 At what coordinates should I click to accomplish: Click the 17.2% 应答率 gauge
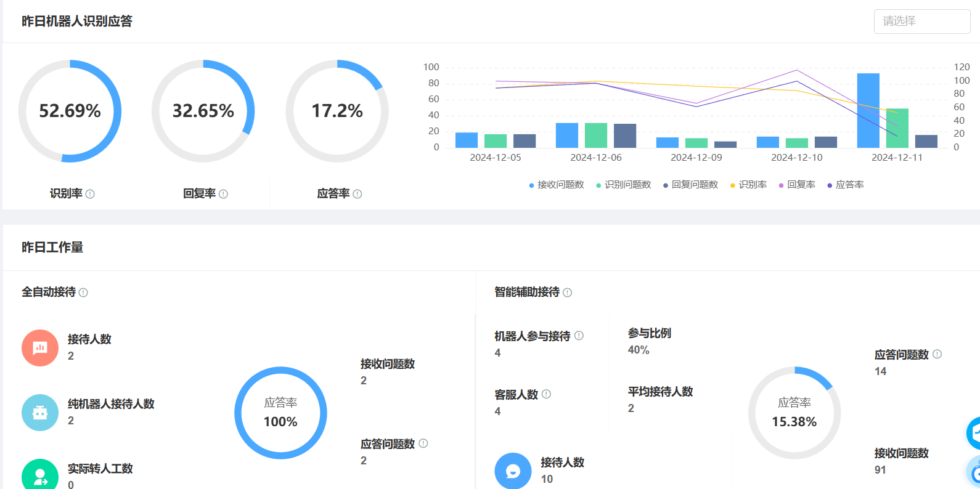(x=337, y=111)
